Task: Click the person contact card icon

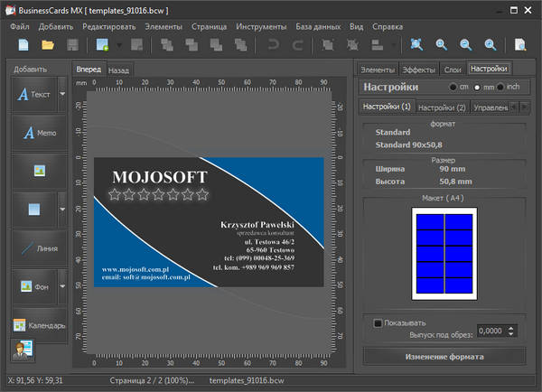Action: click(23, 350)
